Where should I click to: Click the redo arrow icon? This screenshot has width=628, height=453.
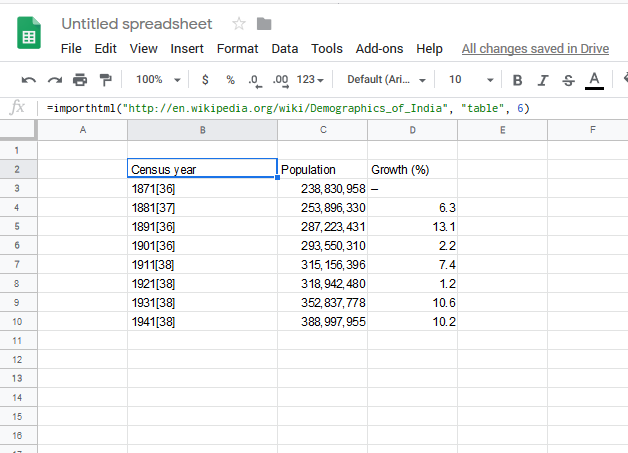pos(54,80)
